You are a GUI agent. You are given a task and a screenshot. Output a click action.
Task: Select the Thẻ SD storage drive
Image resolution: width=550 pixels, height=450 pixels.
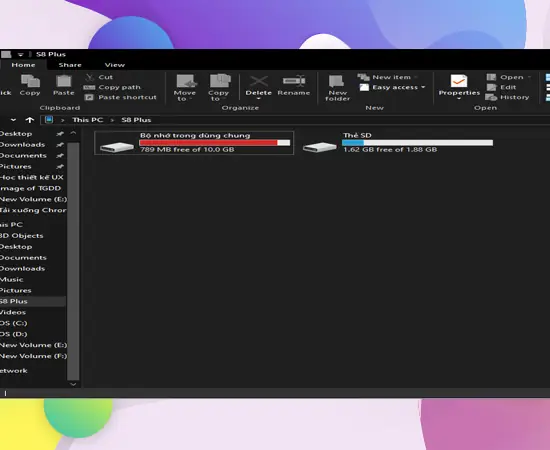397,143
